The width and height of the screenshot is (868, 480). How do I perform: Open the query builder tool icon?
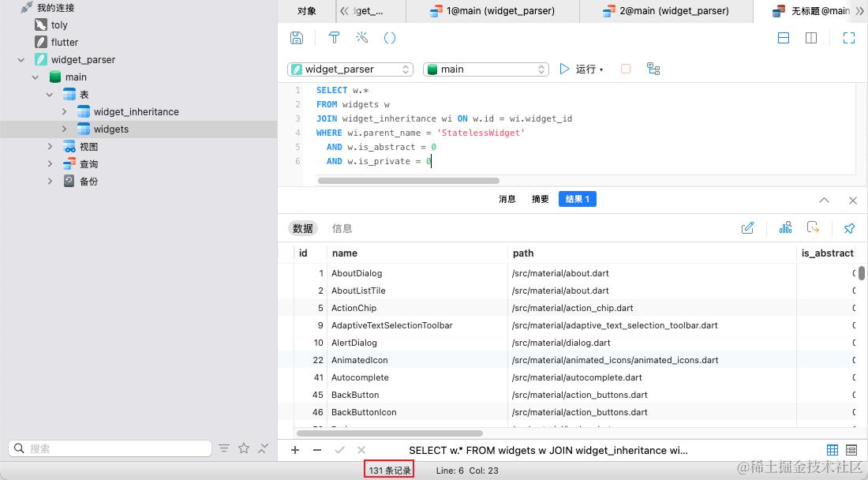tap(334, 38)
